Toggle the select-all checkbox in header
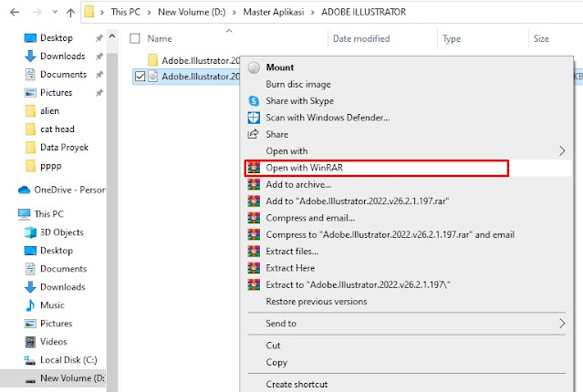 (x=135, y=38)
